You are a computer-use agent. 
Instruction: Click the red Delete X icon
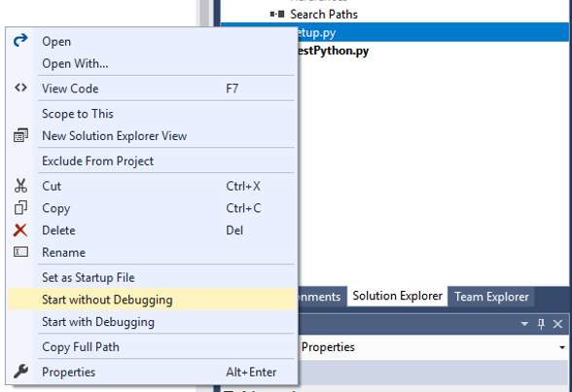tap(20, 231)
